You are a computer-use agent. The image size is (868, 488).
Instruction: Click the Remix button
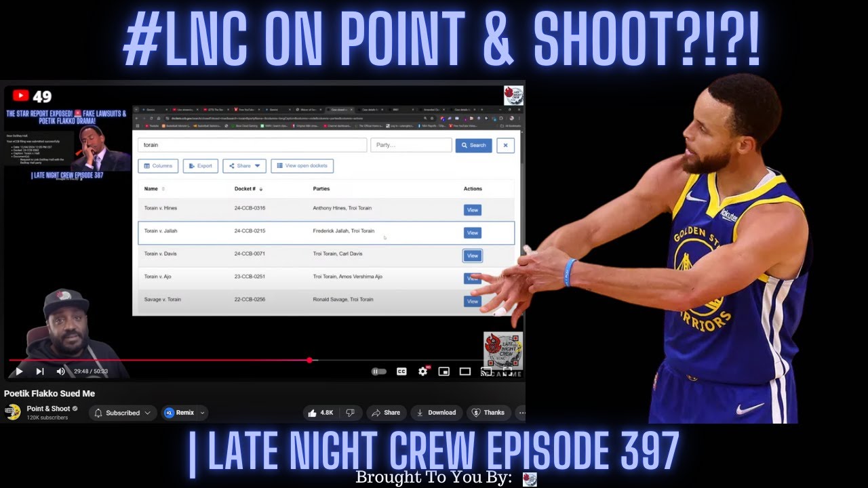[x=178, y=413]
